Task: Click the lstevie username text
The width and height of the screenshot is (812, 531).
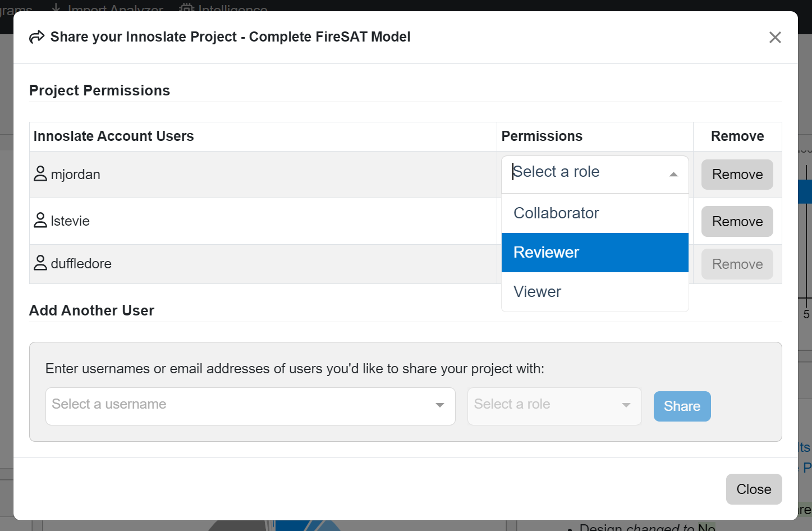Action: (70, 221)
